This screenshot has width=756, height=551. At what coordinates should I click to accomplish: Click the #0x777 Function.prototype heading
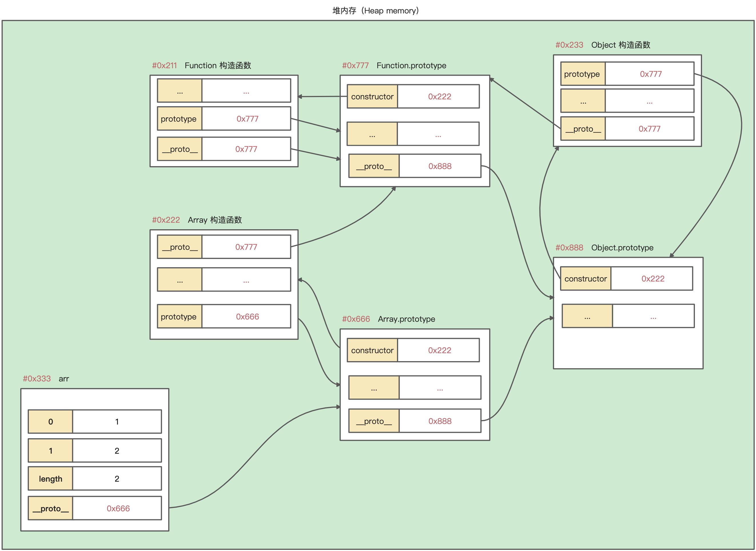(x=394, y=65)
